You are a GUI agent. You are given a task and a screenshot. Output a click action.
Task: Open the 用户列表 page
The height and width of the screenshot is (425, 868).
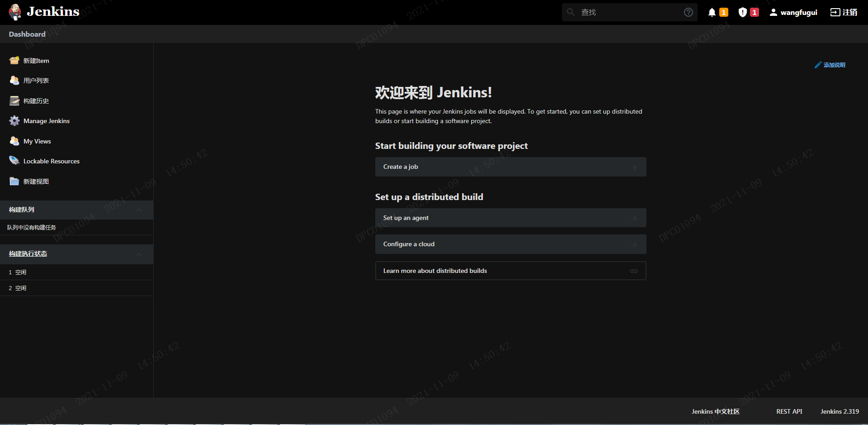(x=36, y=81)
